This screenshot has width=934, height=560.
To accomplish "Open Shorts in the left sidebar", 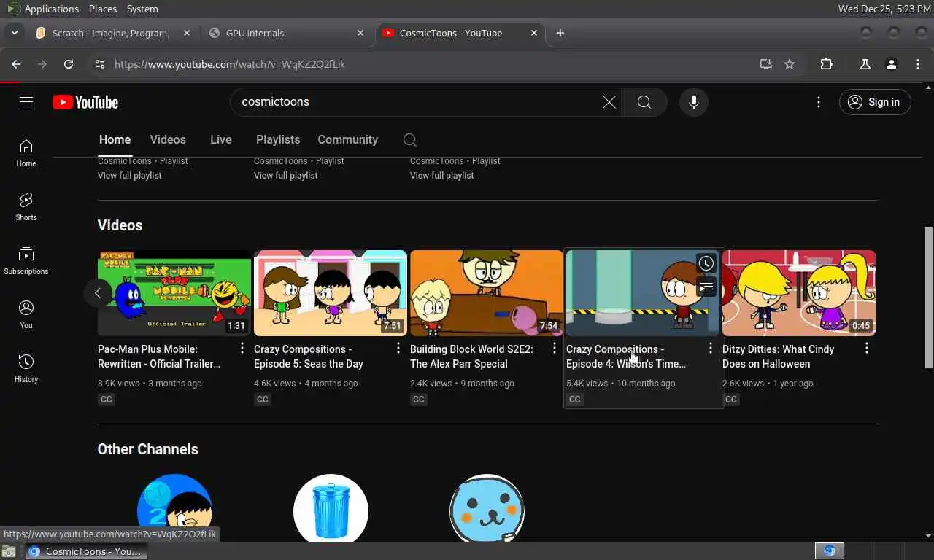I will pos(26,207).
